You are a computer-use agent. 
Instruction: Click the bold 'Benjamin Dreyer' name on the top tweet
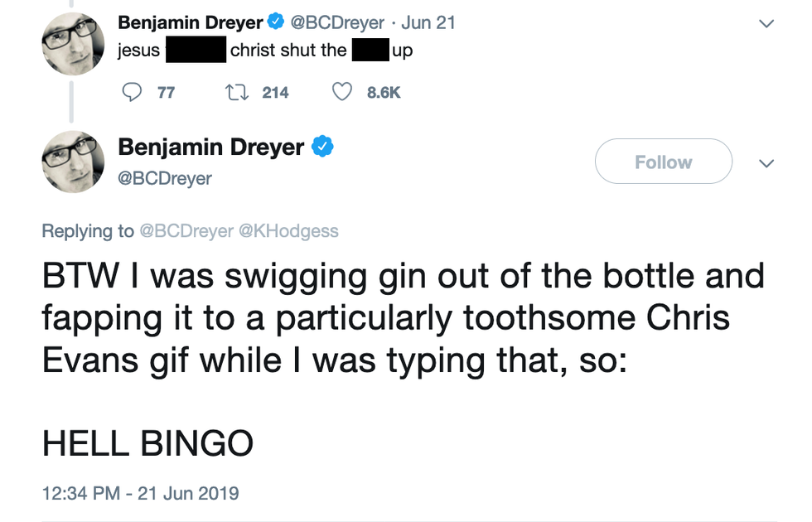190,22
